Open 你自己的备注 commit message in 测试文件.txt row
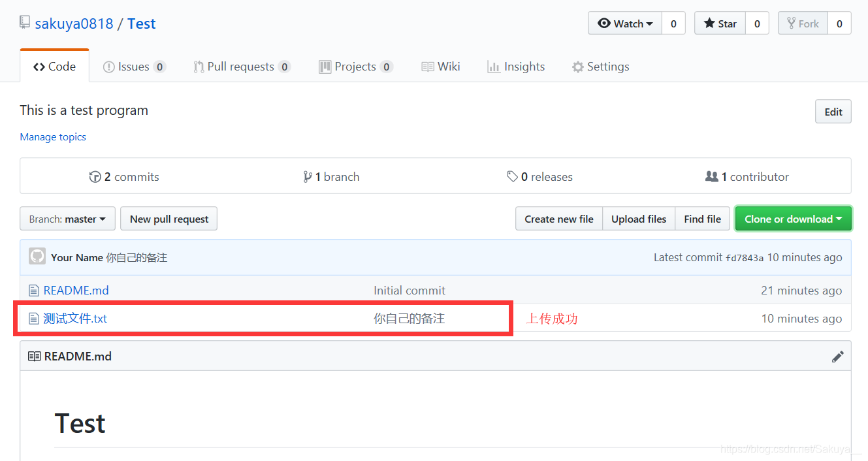 pos(409,319)
